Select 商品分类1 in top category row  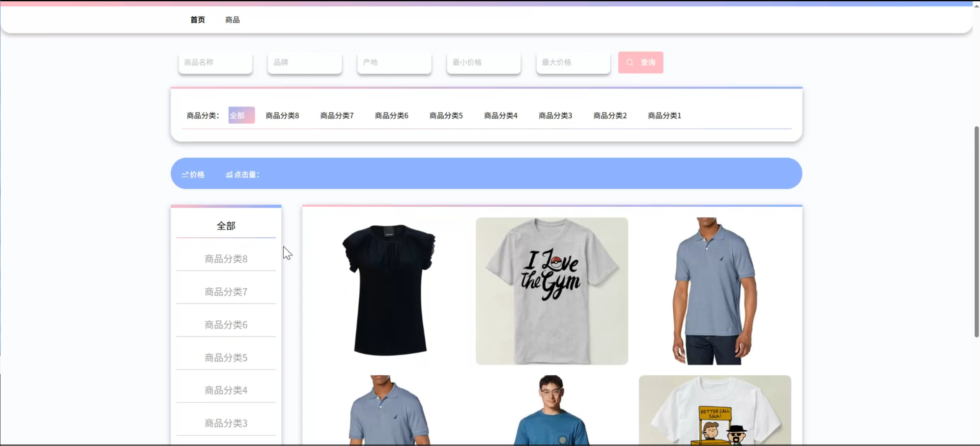pyautogui.click(x=665, y=115)
